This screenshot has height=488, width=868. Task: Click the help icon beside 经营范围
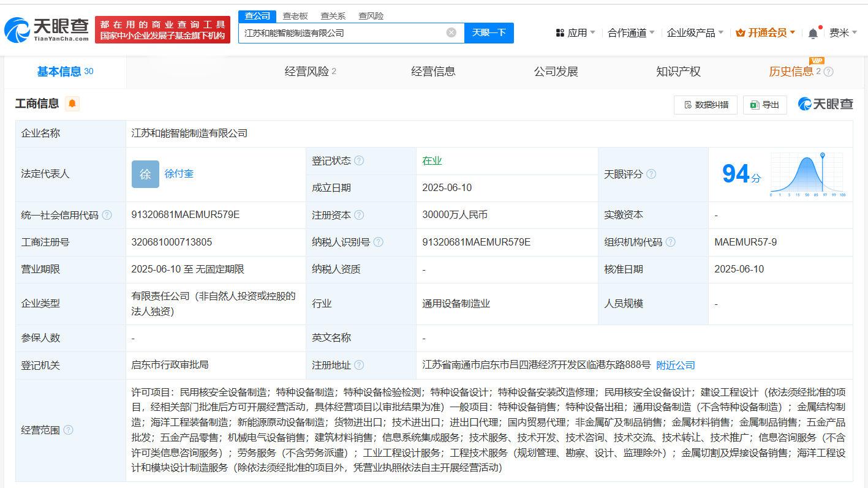[68, 430]
